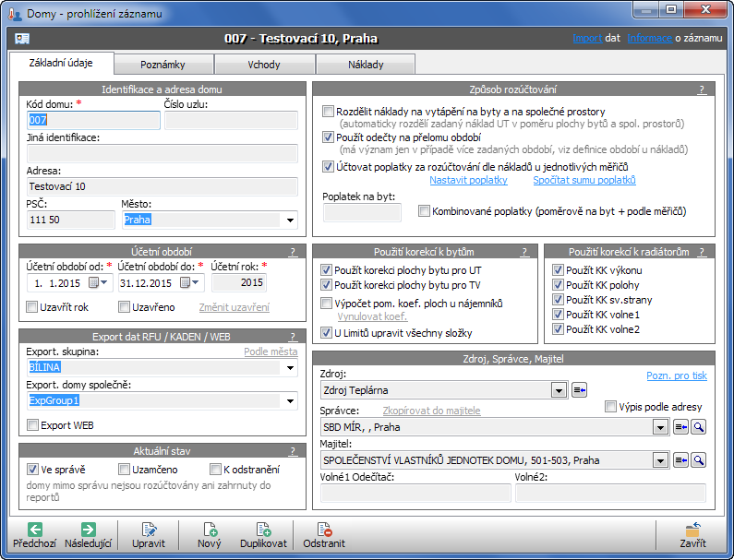Open the Zdroj Teplárna dropdown
The width and height of the screenshot is (734, 560).
(559, 390)
